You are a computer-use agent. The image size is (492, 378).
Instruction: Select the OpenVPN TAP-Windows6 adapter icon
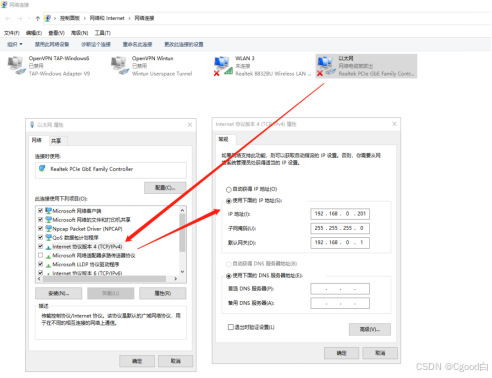[x=17, y=65]
